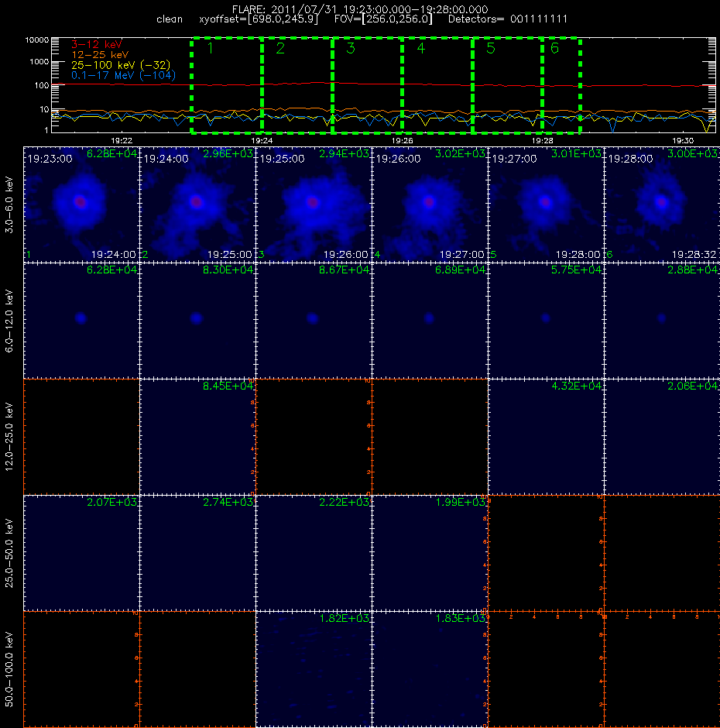Click the 1000 y-axis label
Image resolution: width=720 pixels, height=728 pixels.
click(39, 62)
